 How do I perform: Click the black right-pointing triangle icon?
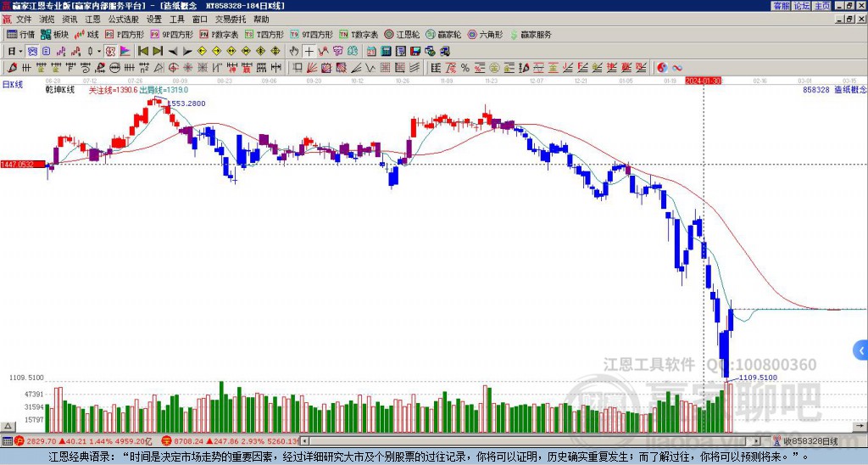[x=187, y=51]
